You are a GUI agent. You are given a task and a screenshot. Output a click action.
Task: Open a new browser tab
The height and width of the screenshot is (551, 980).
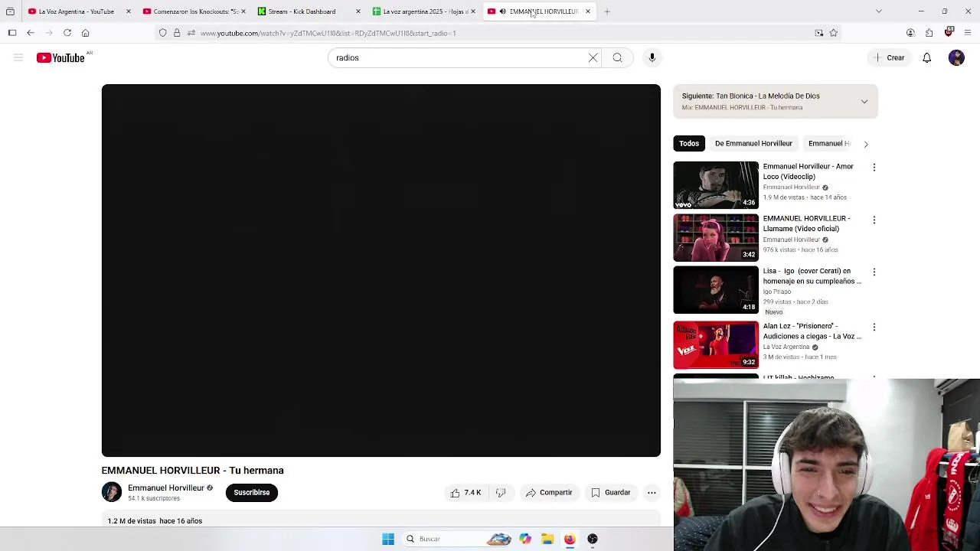click(x=607, y=11)
